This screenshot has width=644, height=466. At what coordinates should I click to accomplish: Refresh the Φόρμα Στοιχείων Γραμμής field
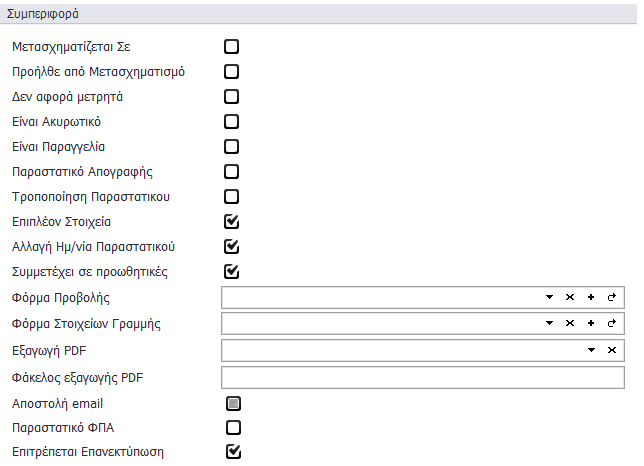click(x=611, y=323)
